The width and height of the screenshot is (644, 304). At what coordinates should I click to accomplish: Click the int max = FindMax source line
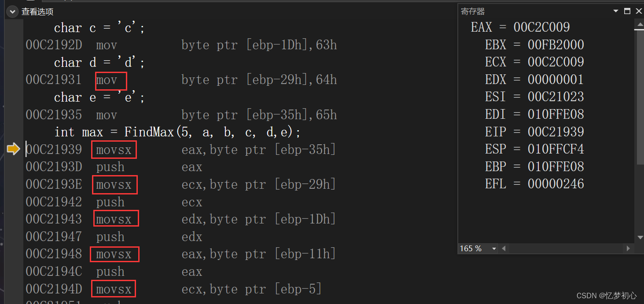(x=177, y=132)
